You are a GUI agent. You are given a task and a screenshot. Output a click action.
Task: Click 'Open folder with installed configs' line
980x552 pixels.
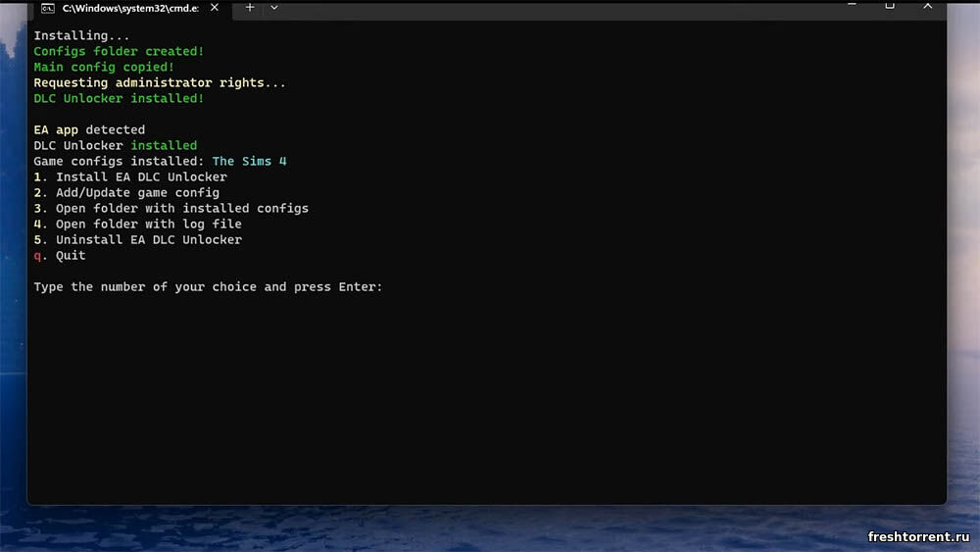(x=171, y=209)
